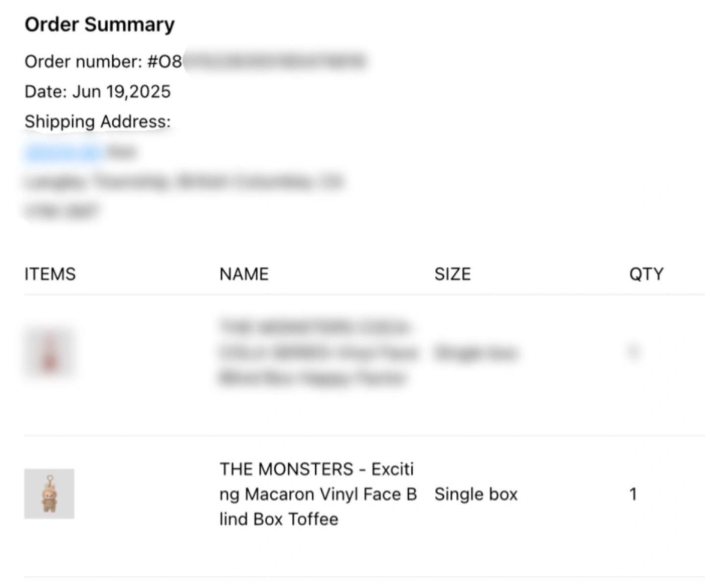The width and height of the screenshot is (705, 588).
Task: Select the Order Summary heading
Action: [x=99, y=24]
